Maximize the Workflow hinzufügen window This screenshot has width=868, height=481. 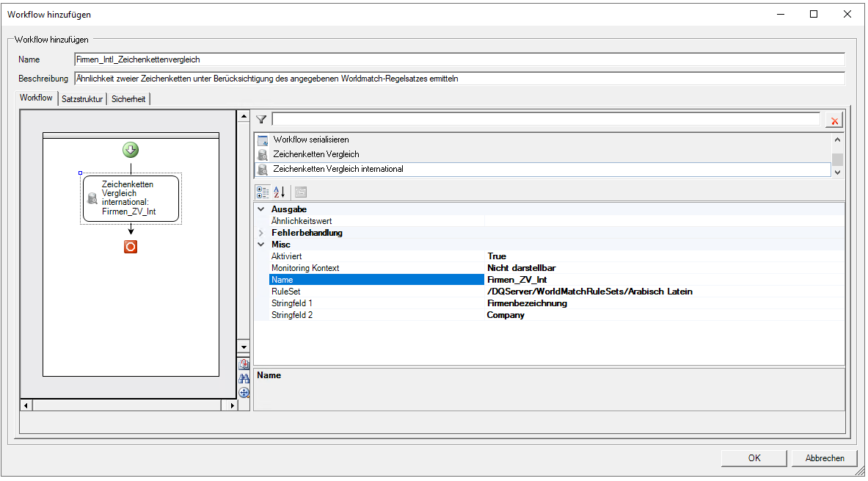(814, 15)
